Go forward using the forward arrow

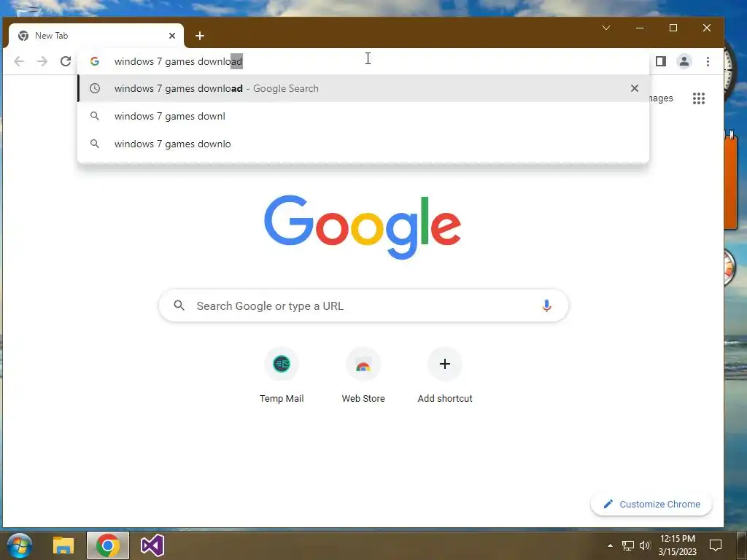point(42,61)
